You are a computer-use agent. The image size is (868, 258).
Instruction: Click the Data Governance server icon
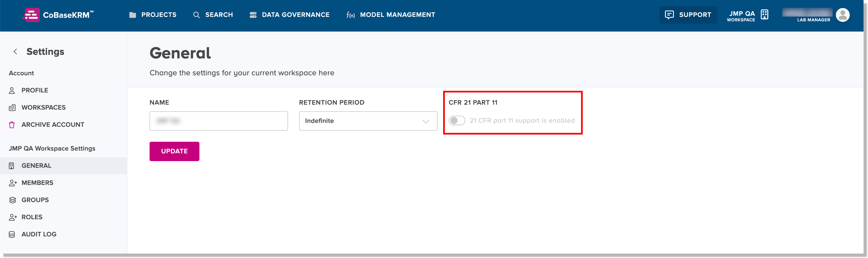pyautogui.click(x=253, y=15)
